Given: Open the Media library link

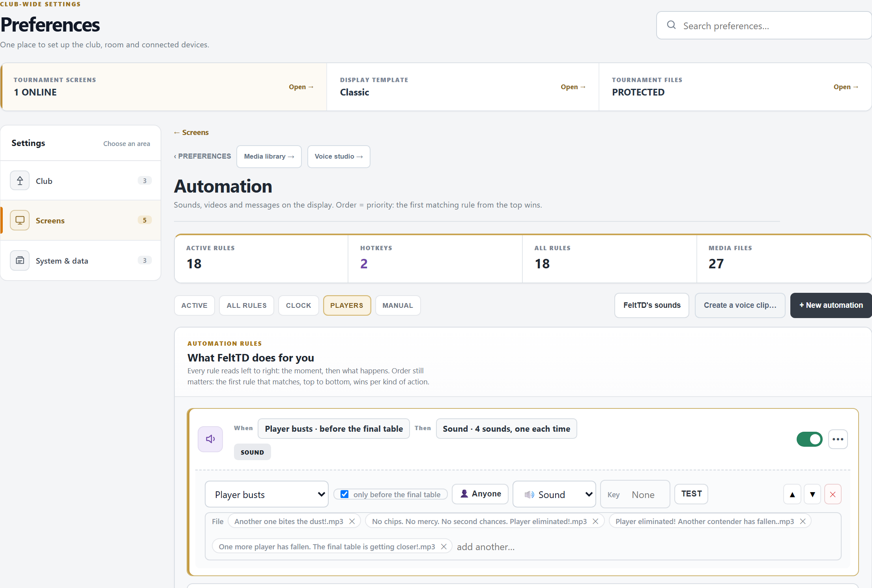Looking at the screenshot, I should pos(269,156).
